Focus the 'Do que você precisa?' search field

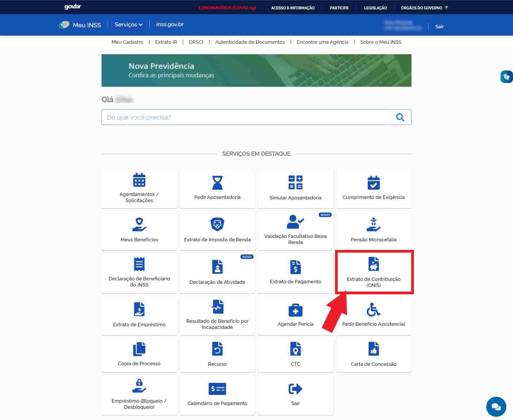[x=256, y=117]
